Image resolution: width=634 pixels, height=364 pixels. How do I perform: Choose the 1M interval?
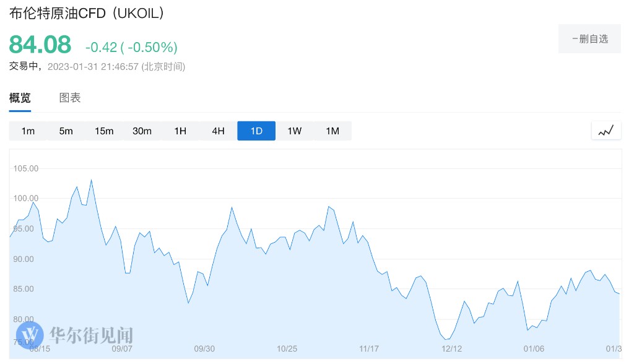tap(332, 131)
